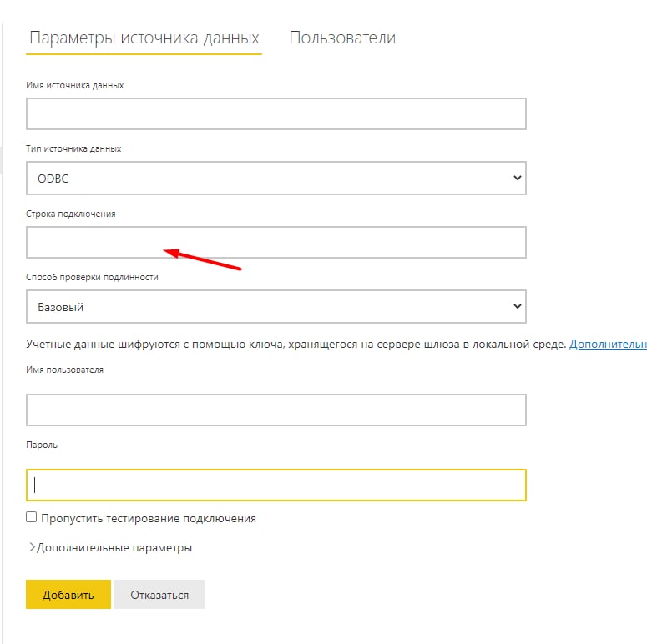Screen dimensions: 647x644
Task: Open the Базовый authentication method dropdown
Action: [276, 307]
